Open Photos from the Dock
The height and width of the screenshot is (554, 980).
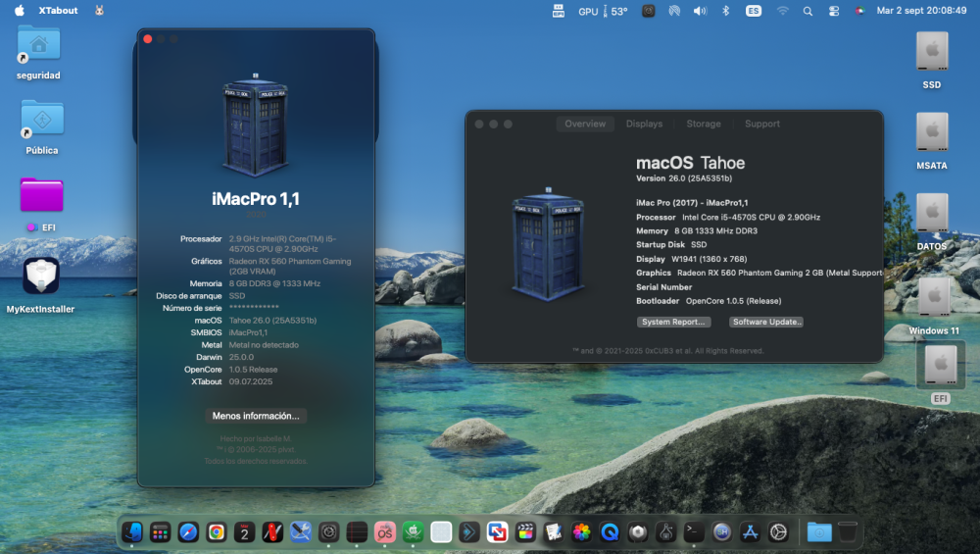point(581,532)
